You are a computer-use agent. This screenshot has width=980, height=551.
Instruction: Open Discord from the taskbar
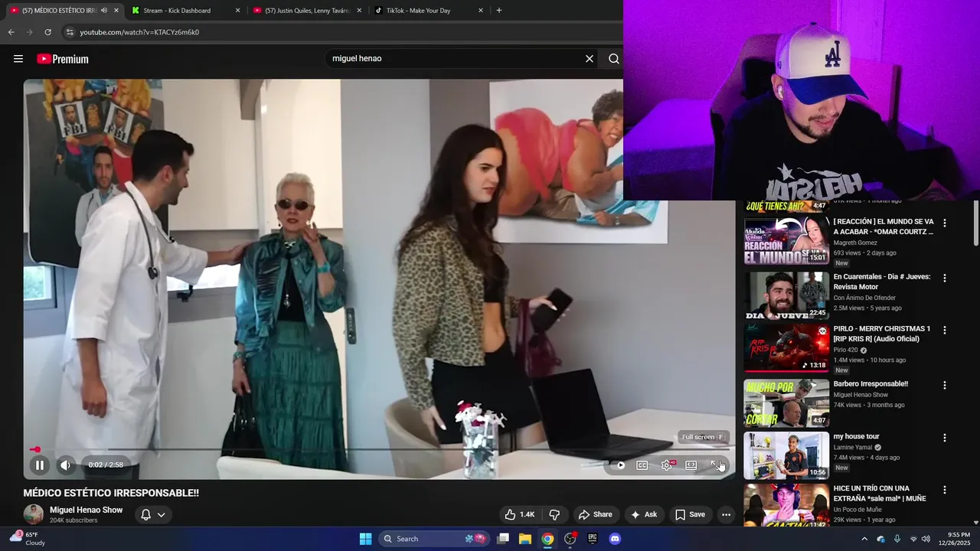pos(614,539)
